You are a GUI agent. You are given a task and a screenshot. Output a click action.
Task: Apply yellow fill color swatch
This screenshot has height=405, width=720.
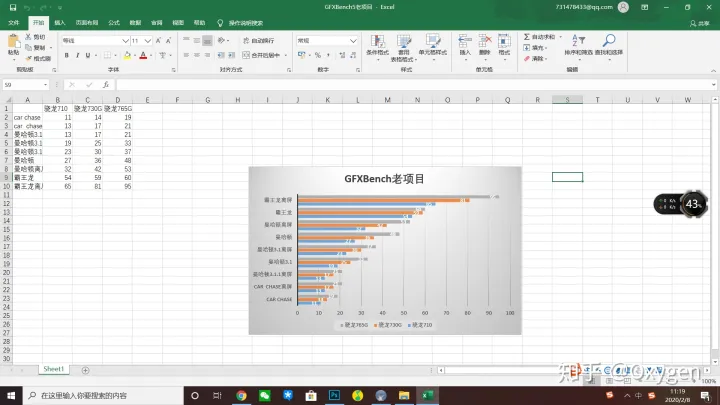coord(128,56)
